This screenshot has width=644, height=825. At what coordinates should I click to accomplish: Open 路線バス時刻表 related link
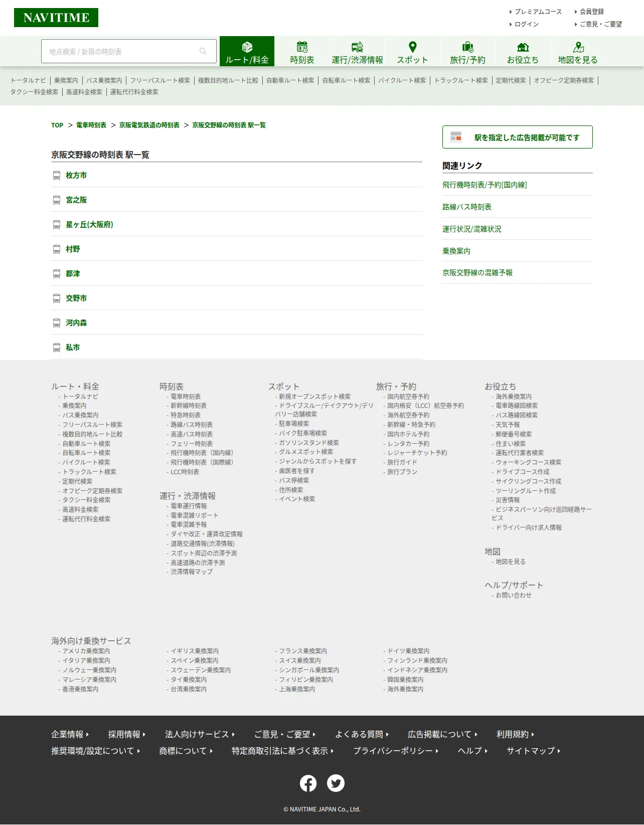pos(467,207)
